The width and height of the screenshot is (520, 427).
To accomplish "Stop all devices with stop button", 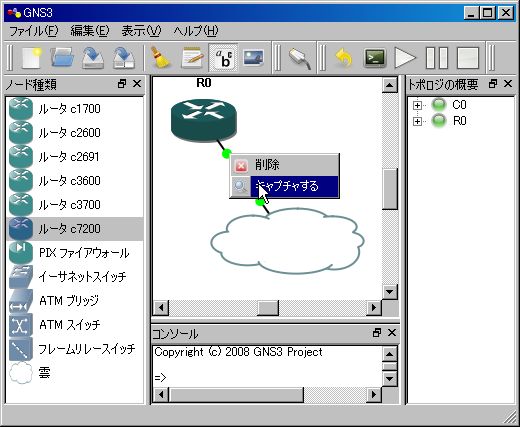I will 468,58.
